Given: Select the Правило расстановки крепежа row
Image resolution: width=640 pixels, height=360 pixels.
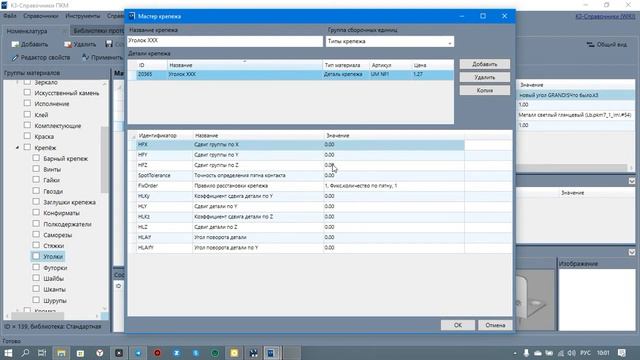Looking at the screenshot, I should pyautogui.click(x=300, y=186).
